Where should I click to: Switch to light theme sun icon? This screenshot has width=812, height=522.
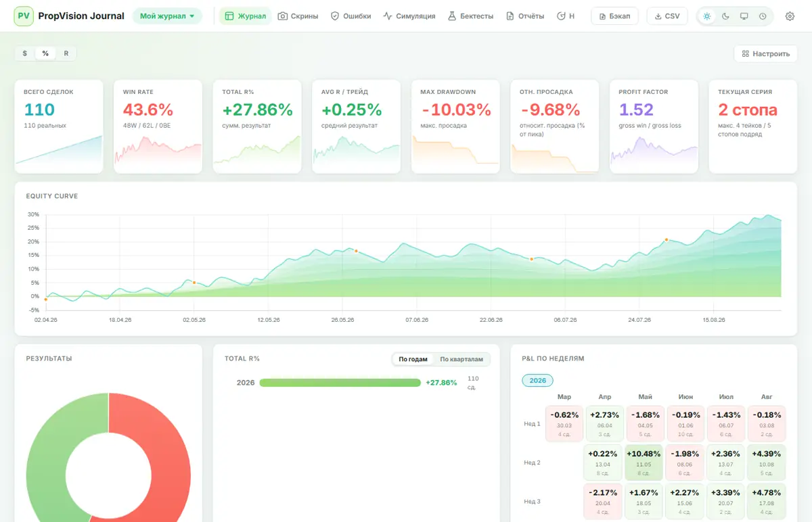(707, 16)
